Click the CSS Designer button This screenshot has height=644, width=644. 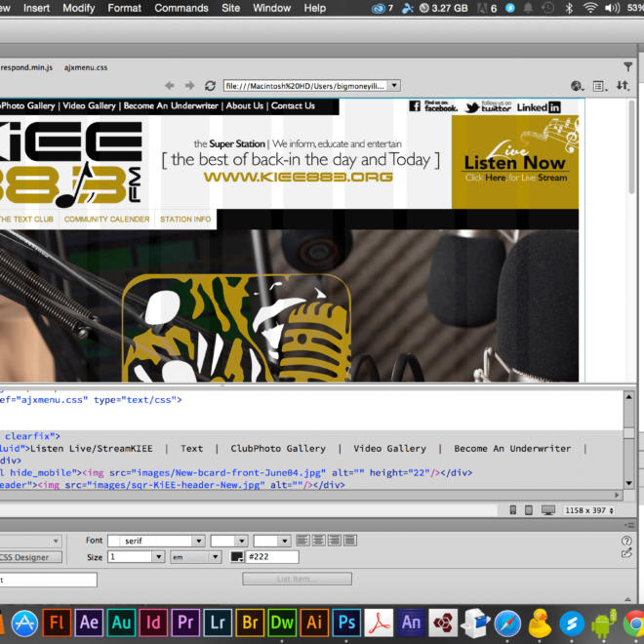(x=29, y=557)
